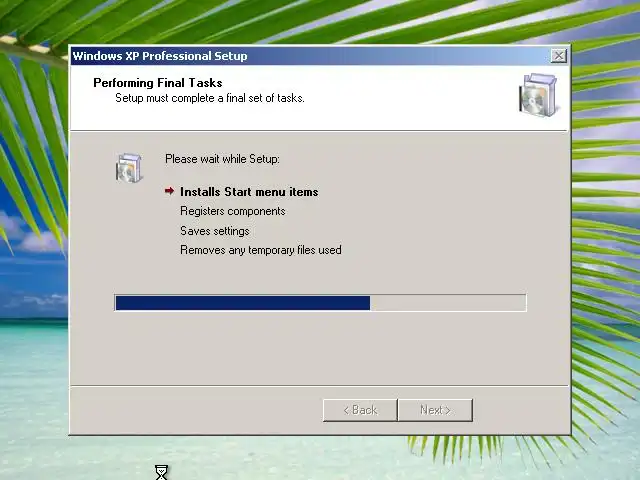
Task: Select 'Removes any temporary files used' line
Action: coord(261,250)
